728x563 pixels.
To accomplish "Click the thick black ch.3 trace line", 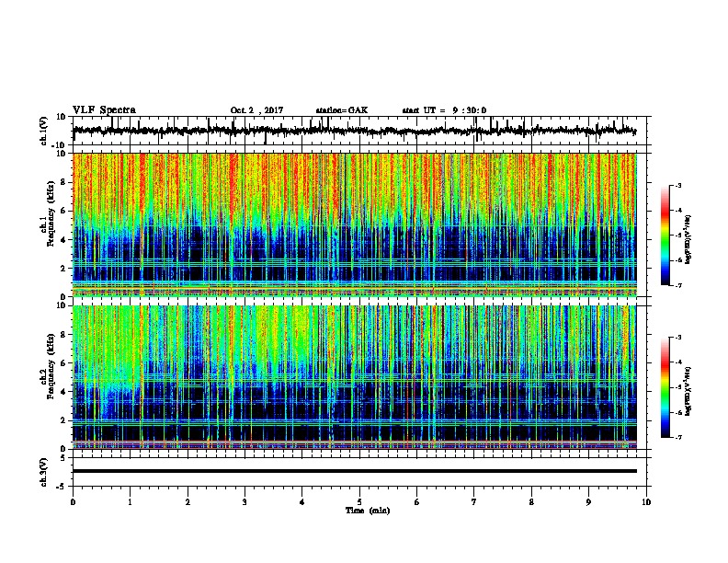I will coord(354,471).
